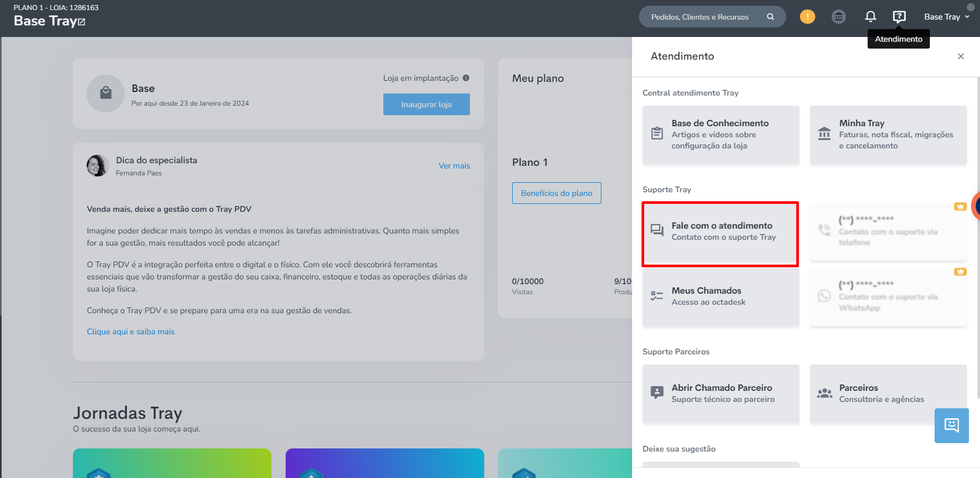The height and width of the screenshot is (478, 980).
Task: Open Meus Chamados octadesk card
Action: click(721, 296)
